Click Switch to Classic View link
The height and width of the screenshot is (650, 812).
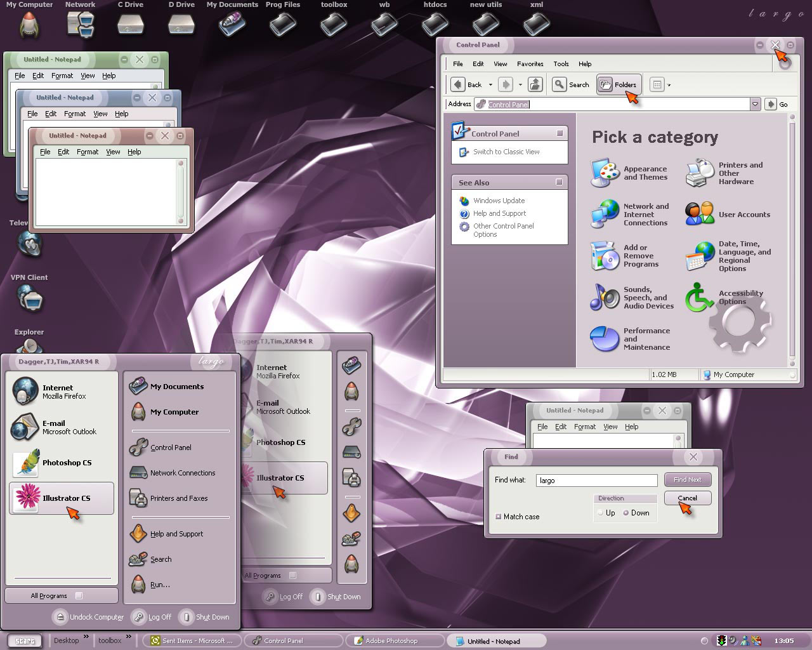[506, 152]
